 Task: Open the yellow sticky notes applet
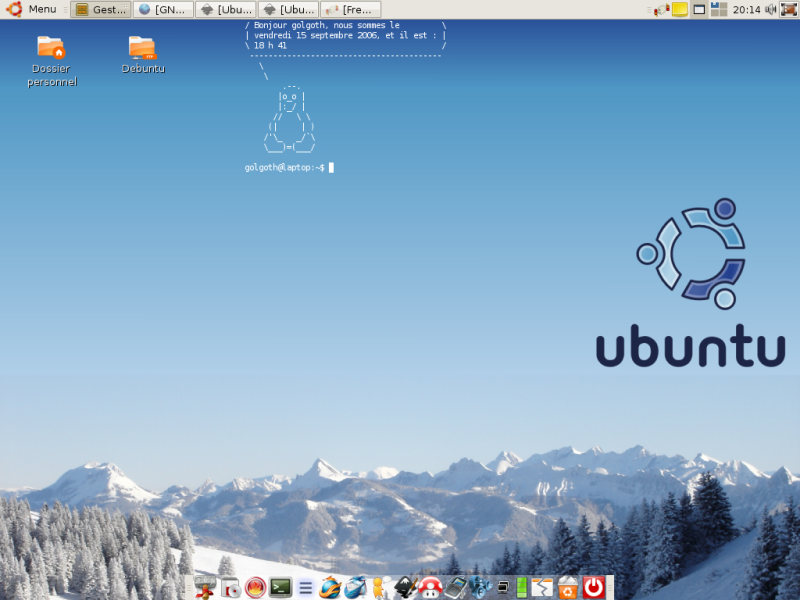[680, 9]
